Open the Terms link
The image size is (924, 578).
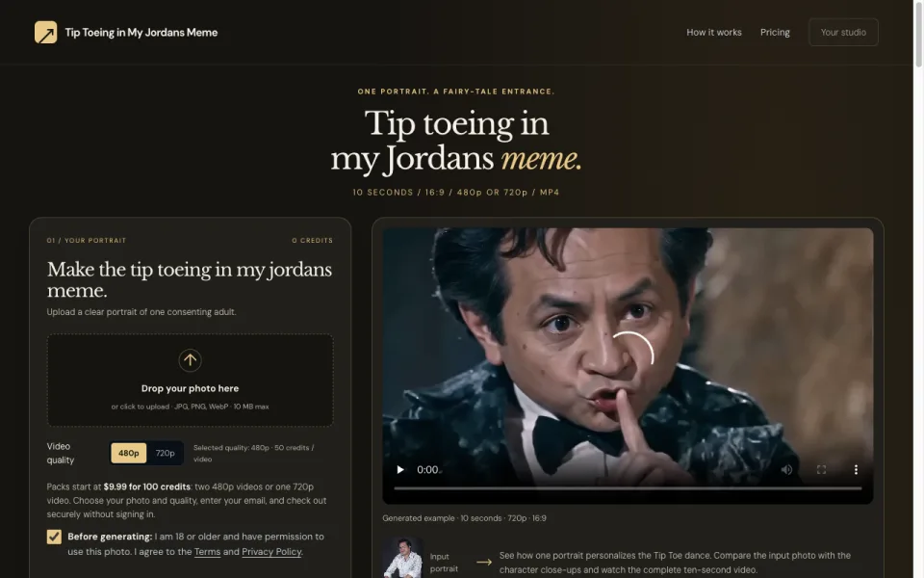[x=208, y=552]
